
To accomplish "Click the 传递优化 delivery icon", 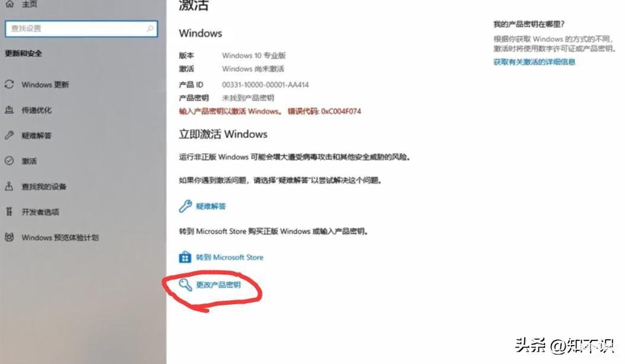I will [x=9, y=110].
